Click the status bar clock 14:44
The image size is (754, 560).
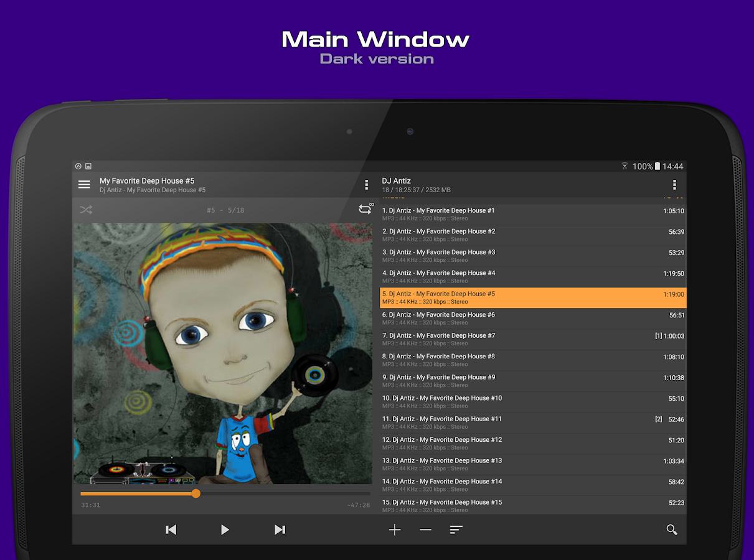click(x=672, y=166)
